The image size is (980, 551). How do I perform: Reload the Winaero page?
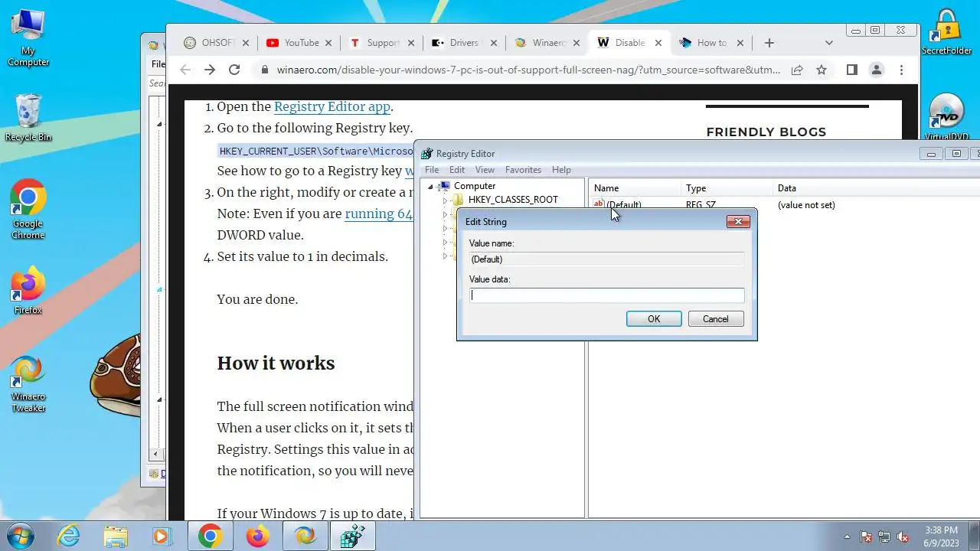(x=234, y=70)
